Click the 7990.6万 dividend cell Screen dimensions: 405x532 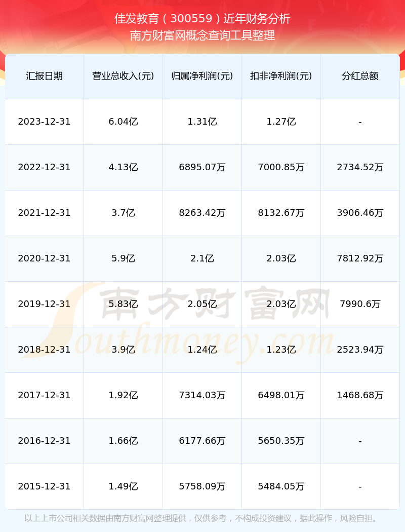click(360, 303)
